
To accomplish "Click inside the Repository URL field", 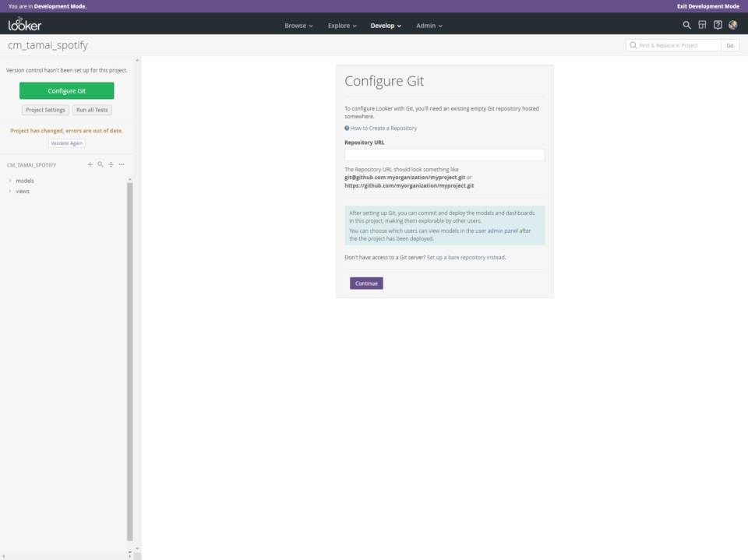I will [444, 154].
